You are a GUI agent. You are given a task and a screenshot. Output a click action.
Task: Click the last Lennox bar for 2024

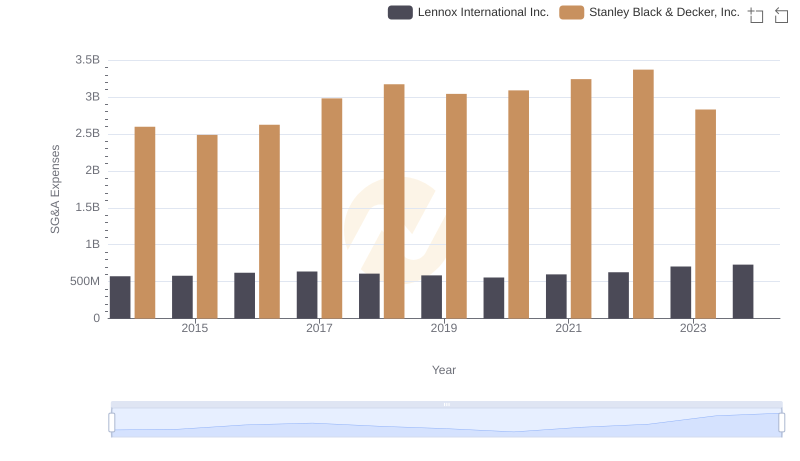point(743,292)
